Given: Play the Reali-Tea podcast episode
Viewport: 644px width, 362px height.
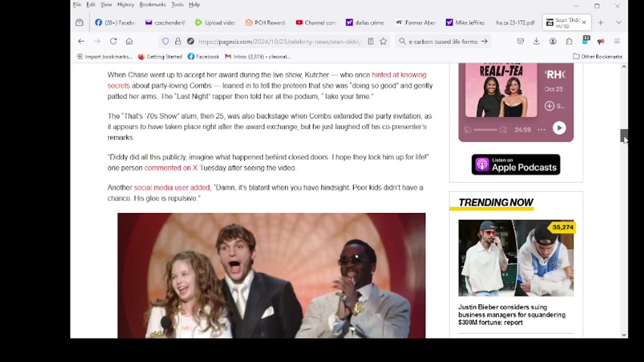Looking at the screenshot, I should [559, 128].
